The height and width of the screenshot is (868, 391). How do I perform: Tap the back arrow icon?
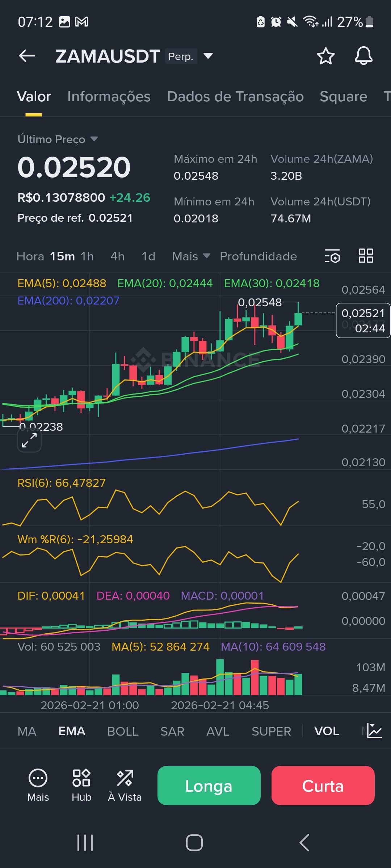click(27, 56)
